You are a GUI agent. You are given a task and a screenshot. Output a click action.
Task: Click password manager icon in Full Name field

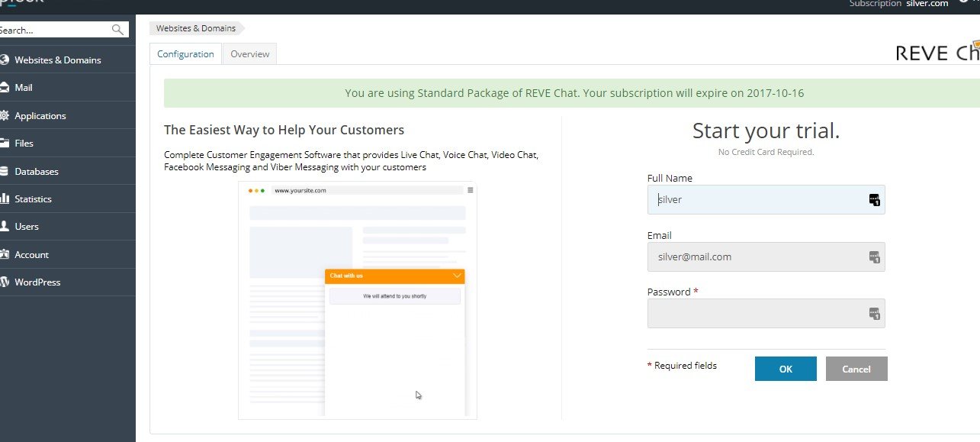click(874, 200)
